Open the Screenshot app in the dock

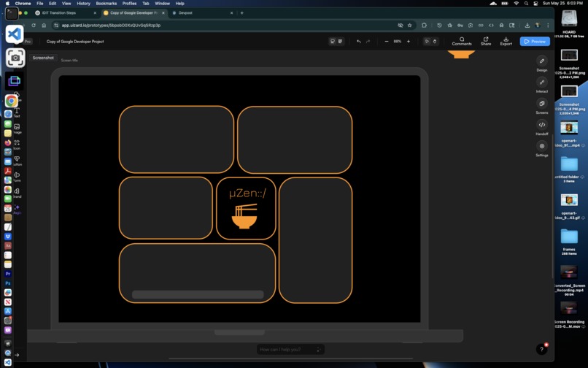pyautogui.click(x=15, y=58)
